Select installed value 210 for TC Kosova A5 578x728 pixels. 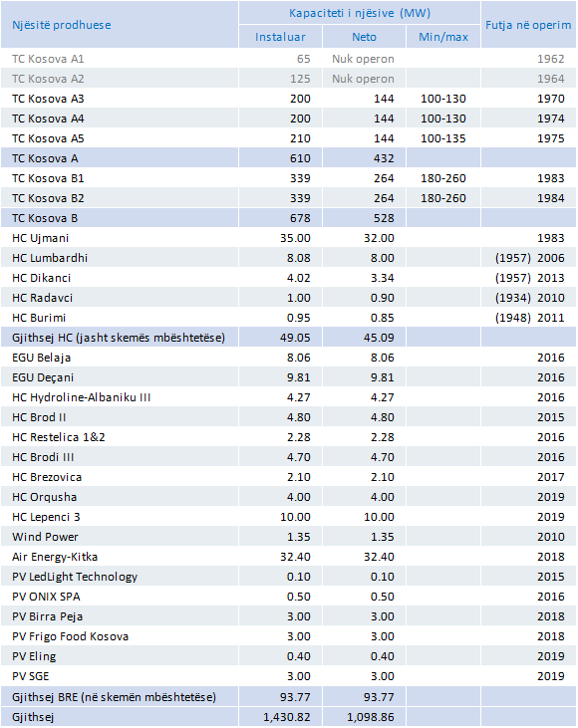[x=300, y=138]
